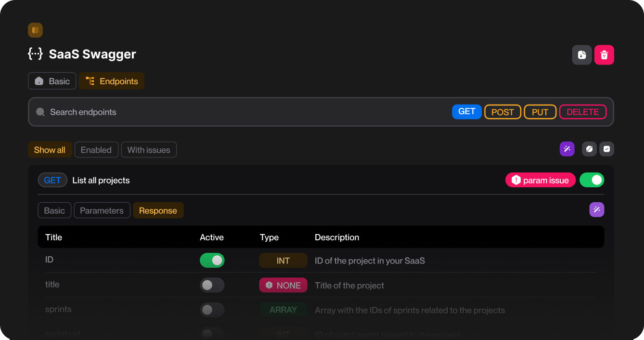The height and width of the screenshot is (340, 644).
Task: Select the endpoint's Response sub-tab
Action: [158, 210]
